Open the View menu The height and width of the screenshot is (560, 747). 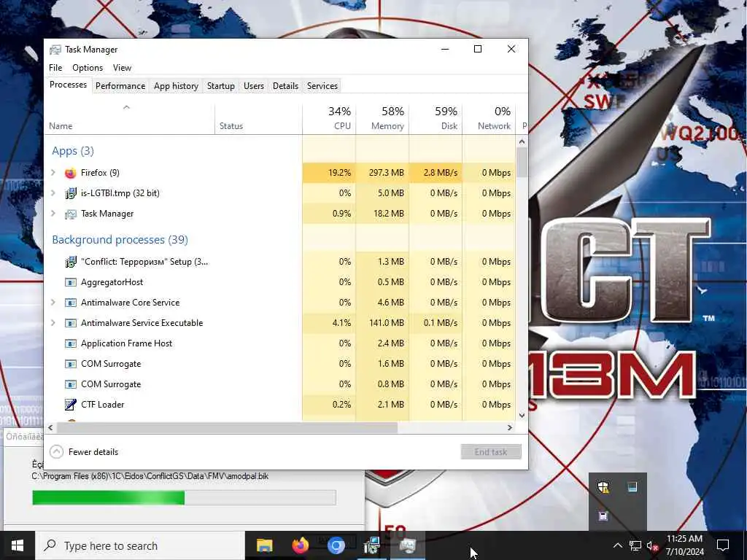122,68
